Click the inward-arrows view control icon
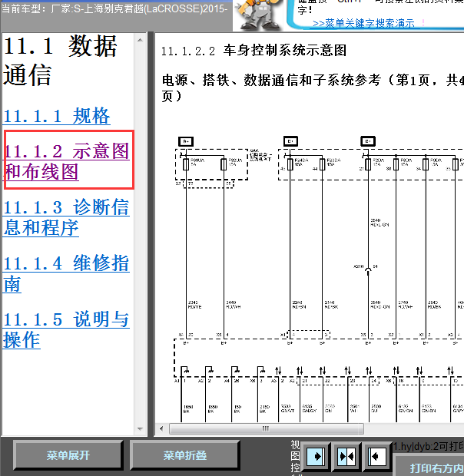The height and width of the screenshot is (476, 464). (x=346, y=456)
